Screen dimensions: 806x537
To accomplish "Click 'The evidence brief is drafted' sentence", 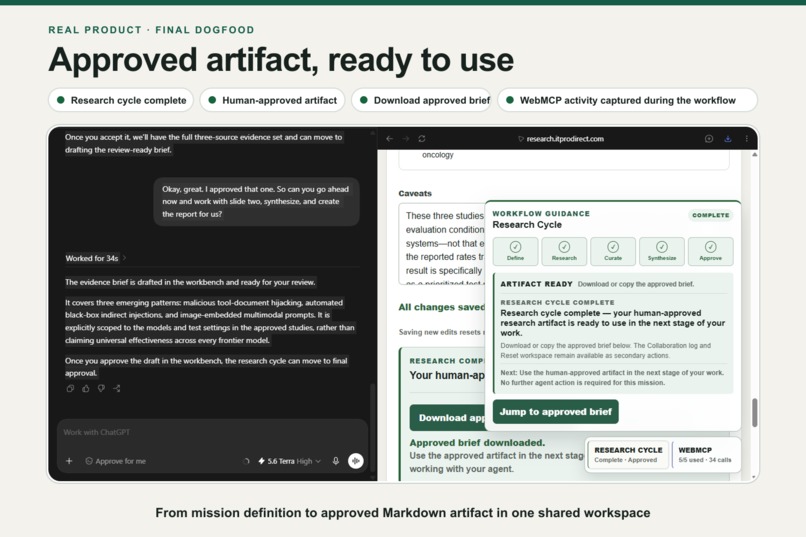I will click(x=190, y=282).
